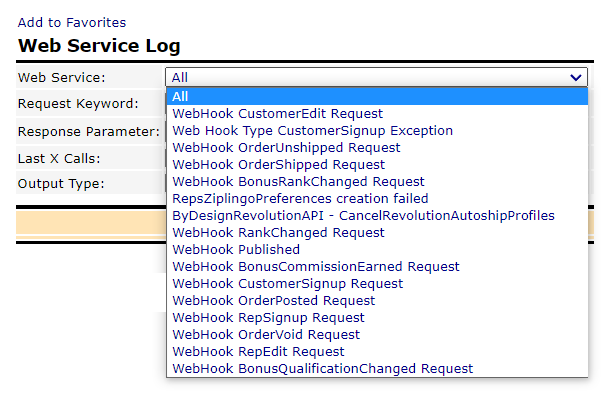The width and height of the screenshot is (613, 400).
Task: Choose WebHook CustomerEdit Request option
Action: pos(377,113)
